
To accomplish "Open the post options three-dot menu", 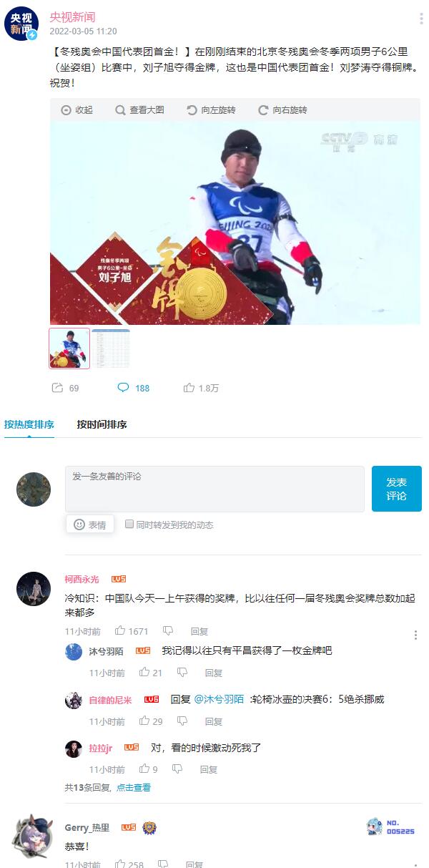I will [420, 19].
